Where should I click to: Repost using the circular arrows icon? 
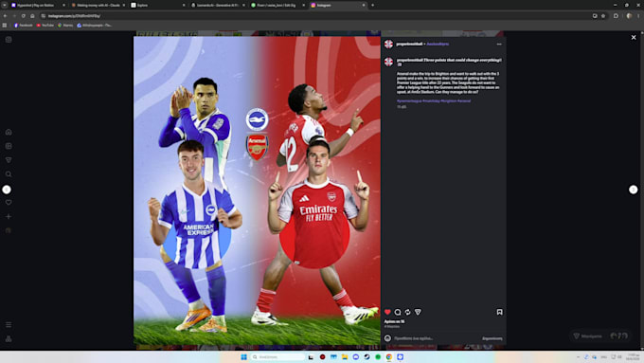pyautogui.click(x=407, y=312)
